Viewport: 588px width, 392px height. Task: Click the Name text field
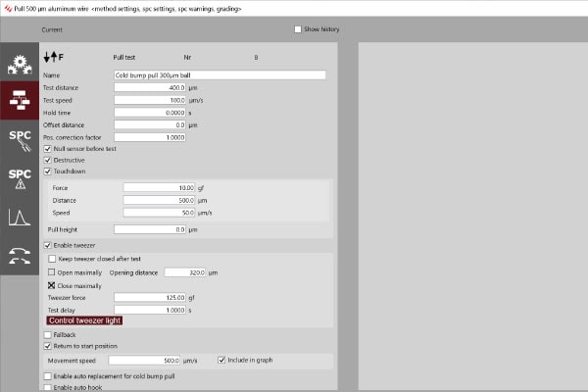220,74
